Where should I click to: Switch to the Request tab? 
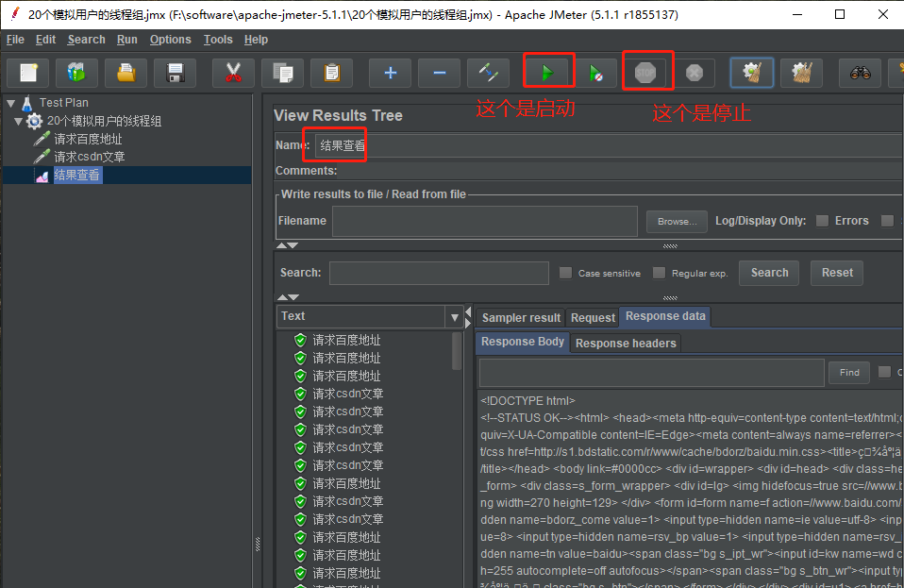(x=593, y=318)
